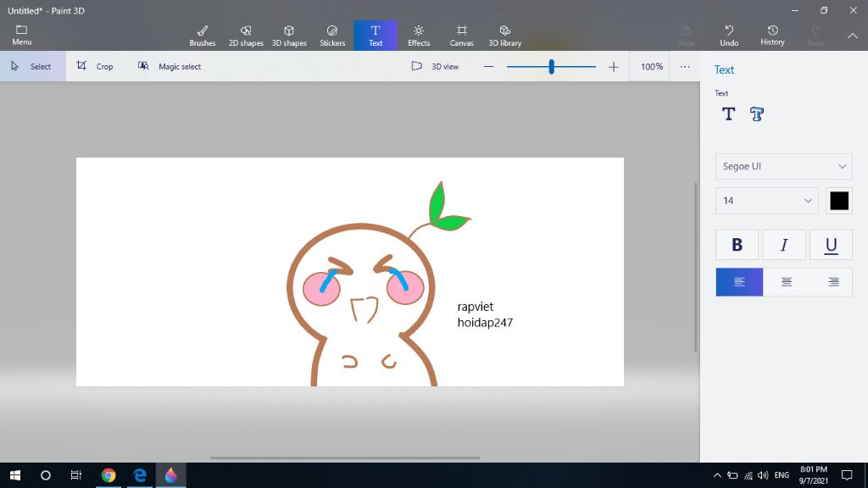Open the Windows Start menu
The width and height of the screenshot is (868, 488).
tap(15, 475)
